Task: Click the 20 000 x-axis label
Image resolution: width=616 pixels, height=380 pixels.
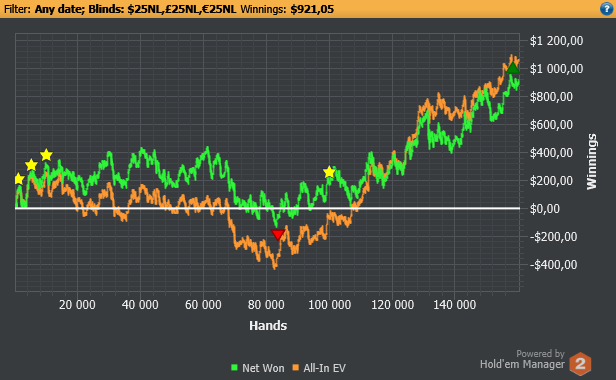Action: (x=77, y=305)
